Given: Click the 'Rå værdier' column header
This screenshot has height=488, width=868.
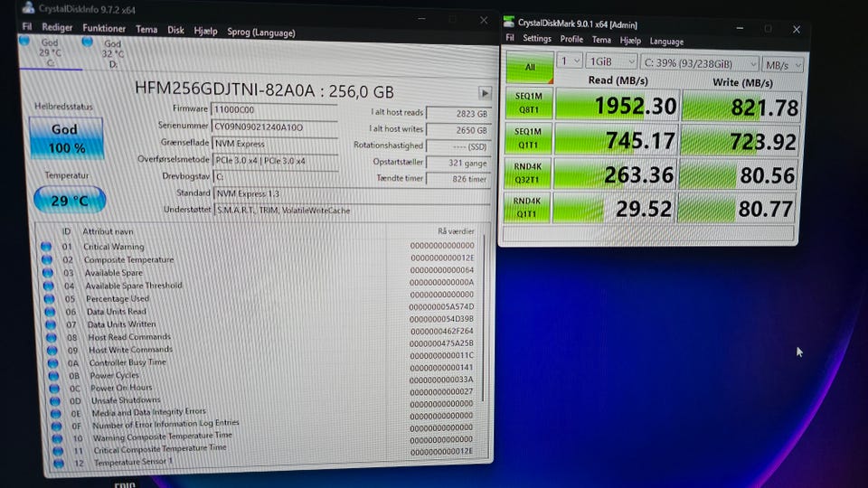Looking at the screenshot, I should click(x=456, y=231).
